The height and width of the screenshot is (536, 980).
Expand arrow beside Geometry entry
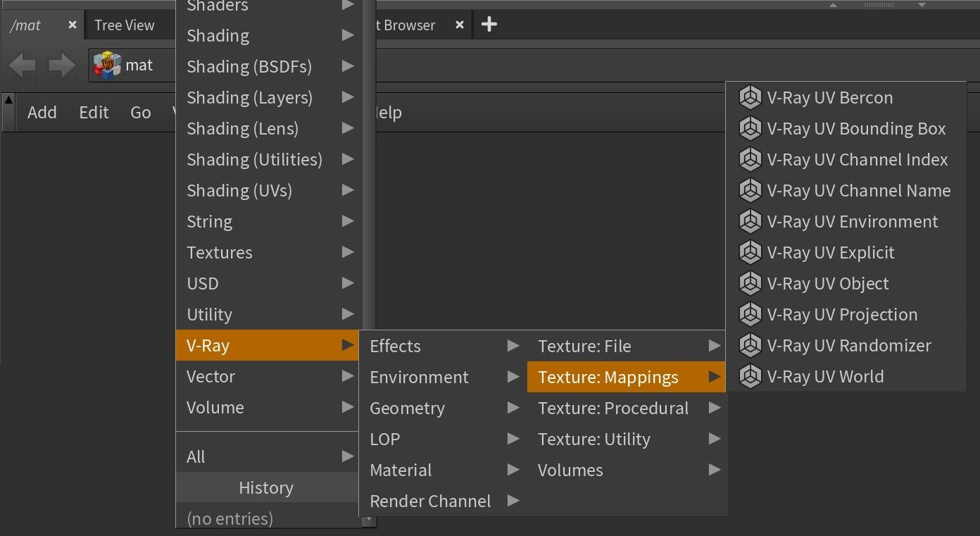[x=513, y=407]
